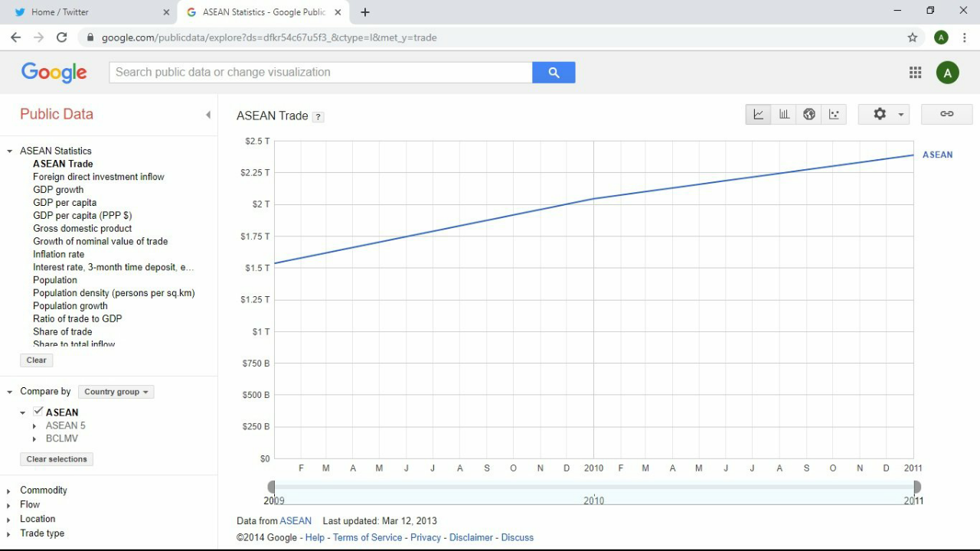Viewport: 980px width, 551px height.
Task: Select Foreign direct investment inflow metric
Action: (x=99, y=177)
